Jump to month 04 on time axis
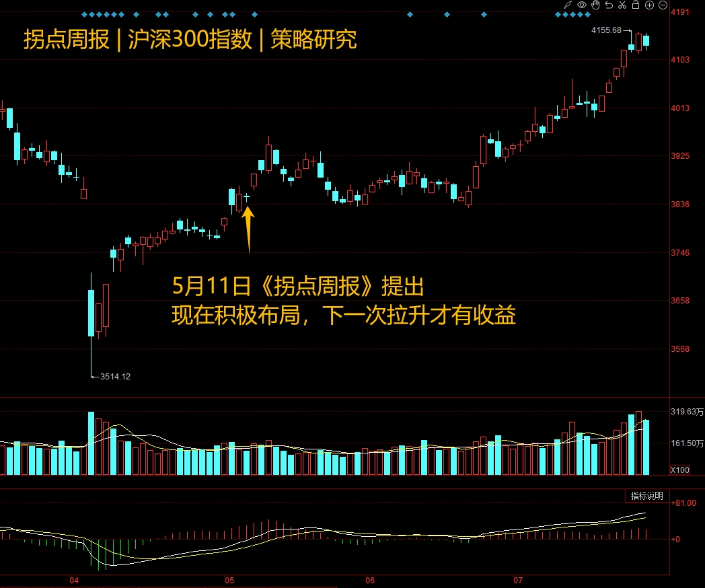705x588 pixels. [x=74, y=581]
